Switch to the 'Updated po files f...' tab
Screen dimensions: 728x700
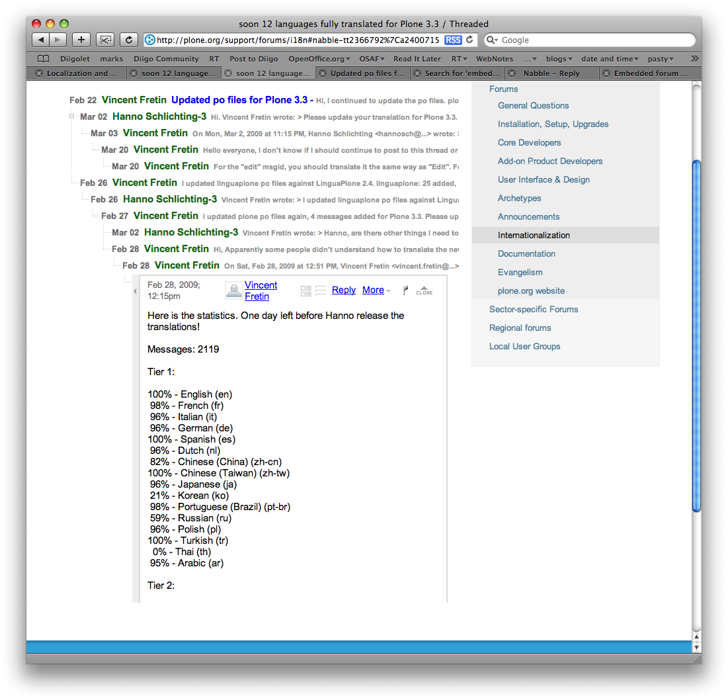pos(367,73)
